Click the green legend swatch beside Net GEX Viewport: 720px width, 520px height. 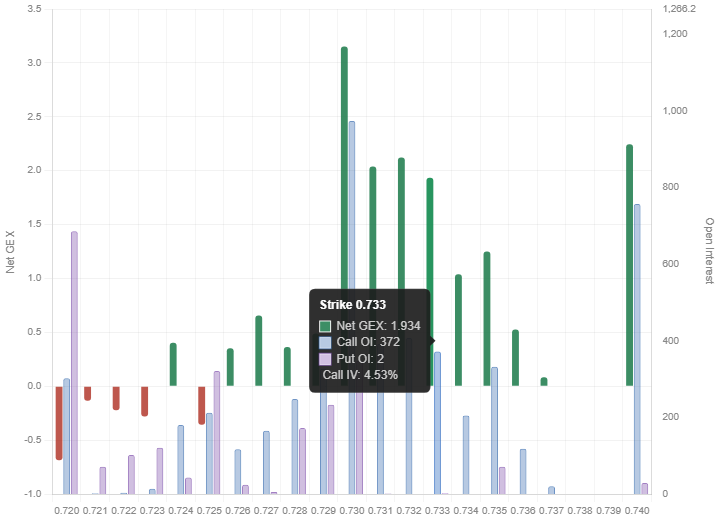pos(325,326)
